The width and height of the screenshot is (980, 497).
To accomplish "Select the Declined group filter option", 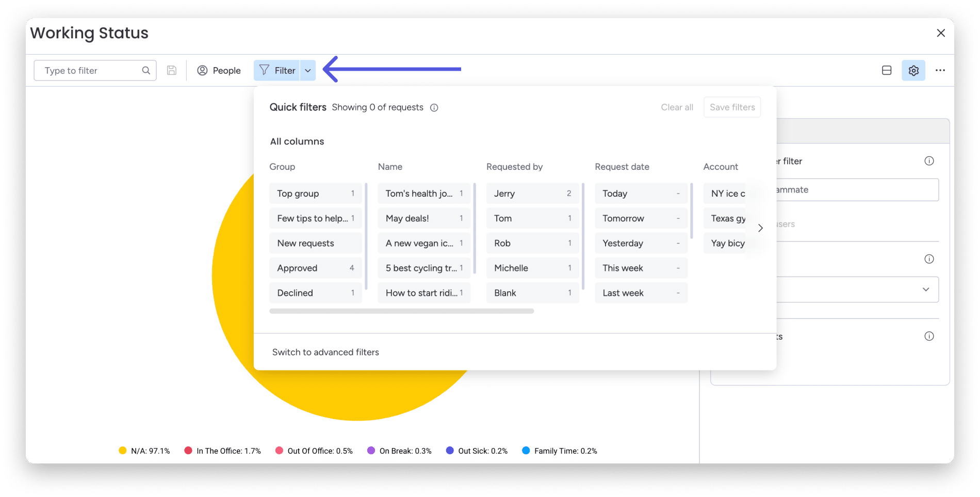I will [316, 293].
